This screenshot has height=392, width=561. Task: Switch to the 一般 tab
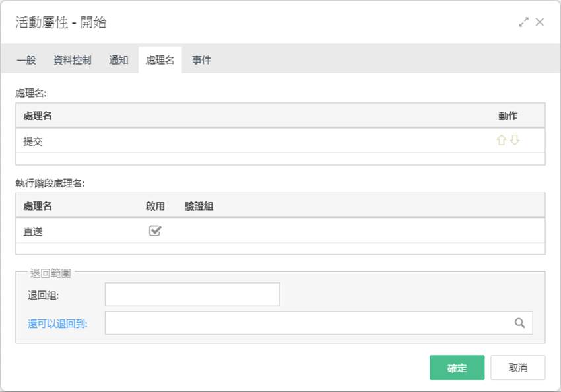pyautogui.click(x=26, y=60)
